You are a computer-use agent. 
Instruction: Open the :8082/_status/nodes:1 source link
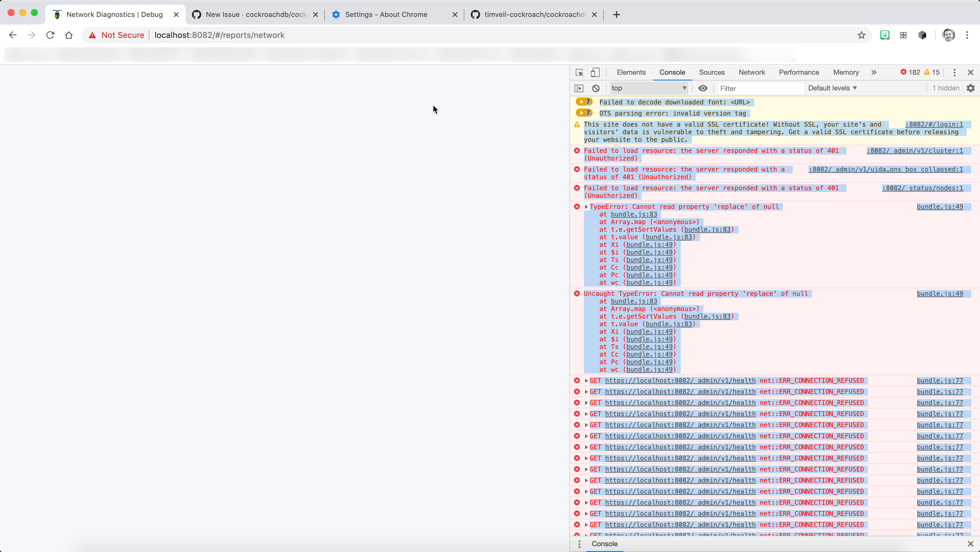tap(922, 188)
